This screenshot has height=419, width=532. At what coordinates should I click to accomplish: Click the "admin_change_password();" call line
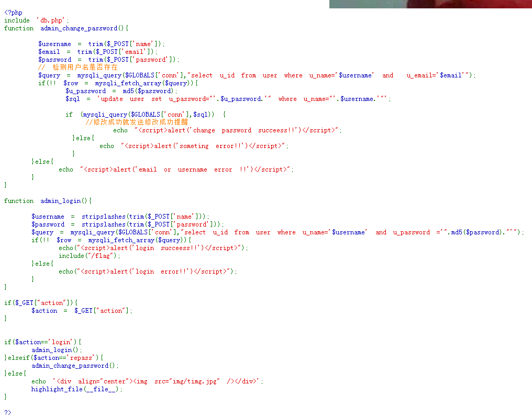point(75,366)
